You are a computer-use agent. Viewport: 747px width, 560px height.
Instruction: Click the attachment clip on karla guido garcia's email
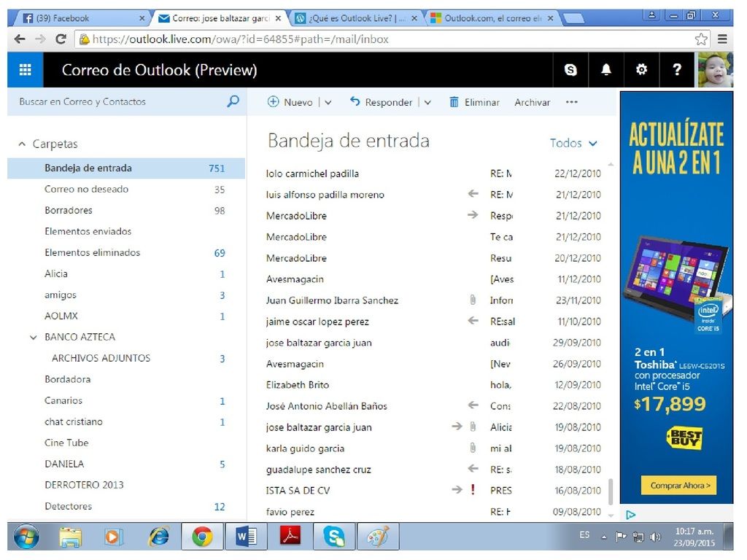pos(473,448)
